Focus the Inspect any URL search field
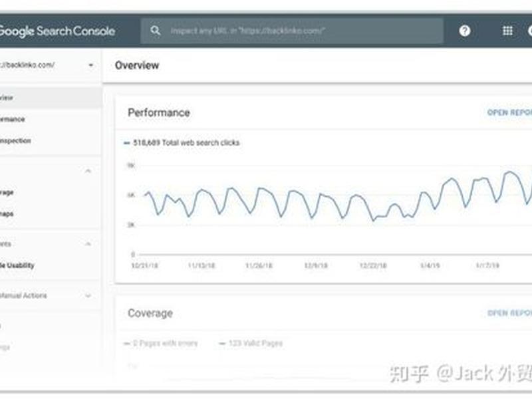 [x=292, y=31]
